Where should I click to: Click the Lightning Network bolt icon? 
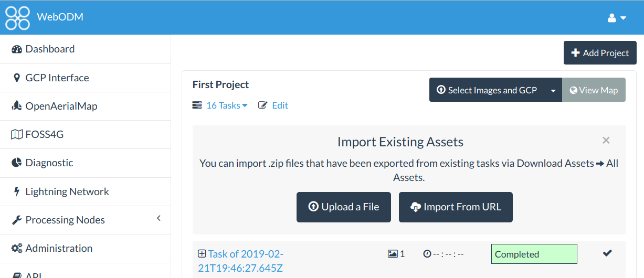[x=16, y=191]
